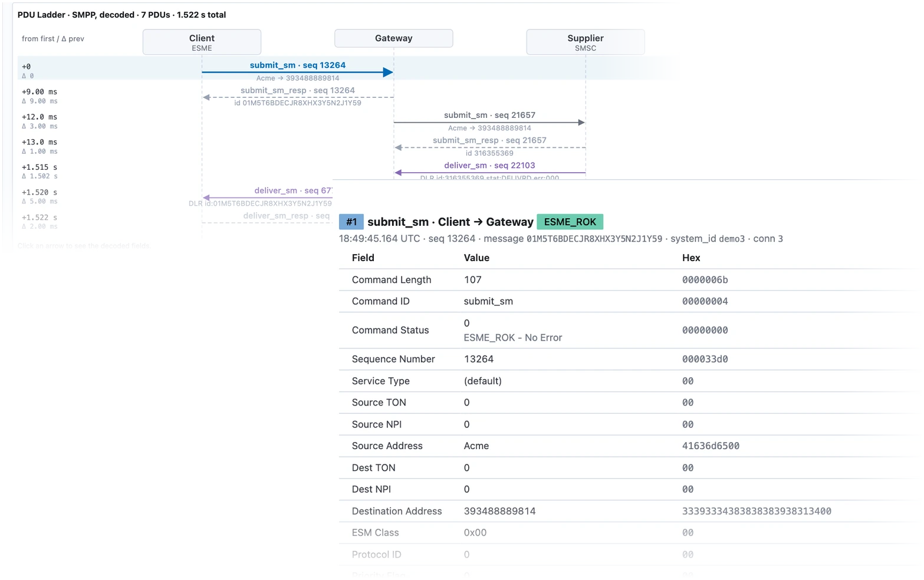
Task: Click the Source Address row label
Action: [387, 446]
